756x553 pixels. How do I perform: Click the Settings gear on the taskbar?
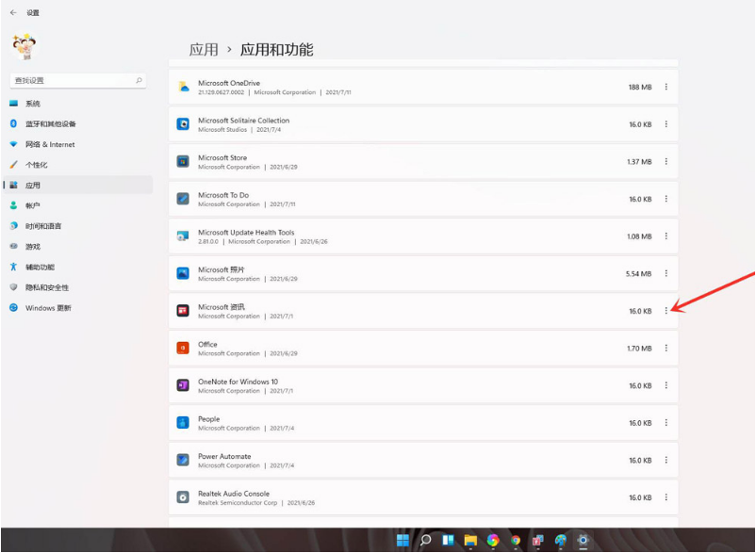[x=583, y=540]
